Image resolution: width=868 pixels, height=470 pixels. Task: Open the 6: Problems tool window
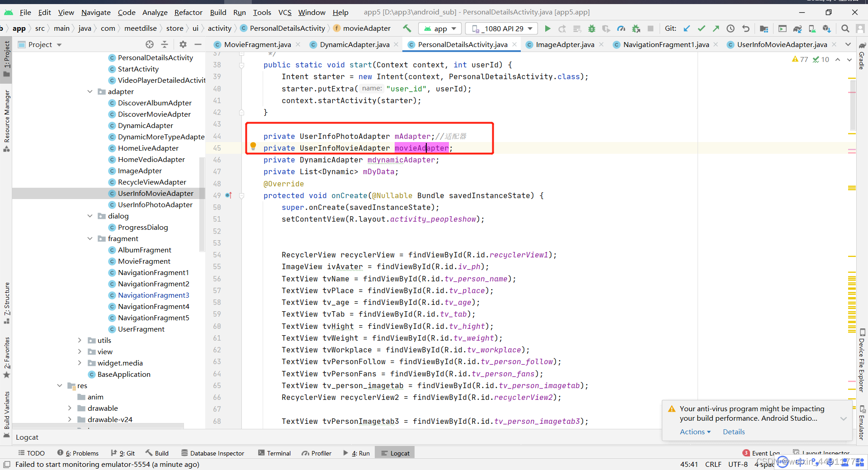point(78,453)
